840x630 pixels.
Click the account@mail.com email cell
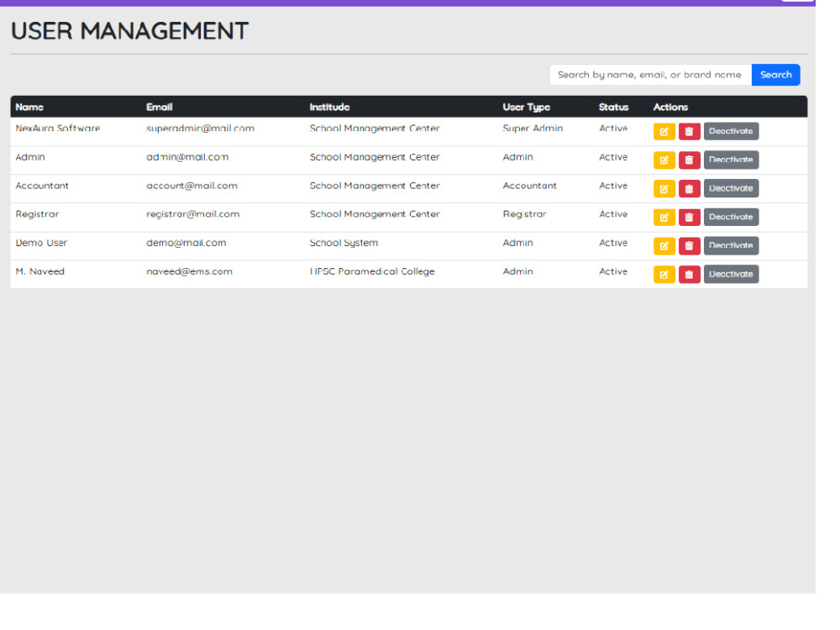tap(192, 186)
